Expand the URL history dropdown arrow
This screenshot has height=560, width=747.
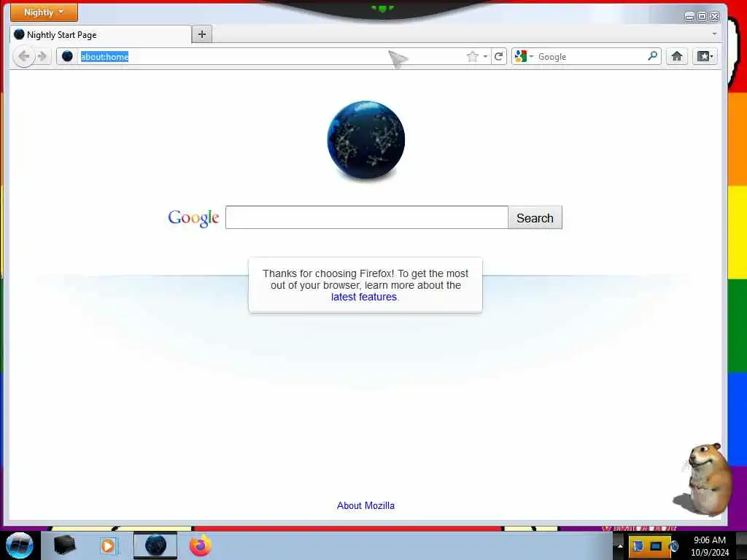tap(485, 57)
